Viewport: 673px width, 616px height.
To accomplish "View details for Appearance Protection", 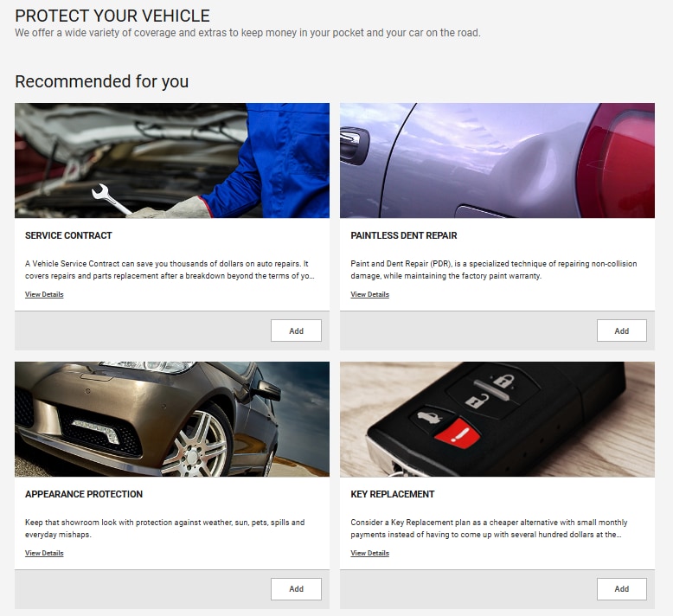I will 44,553.
